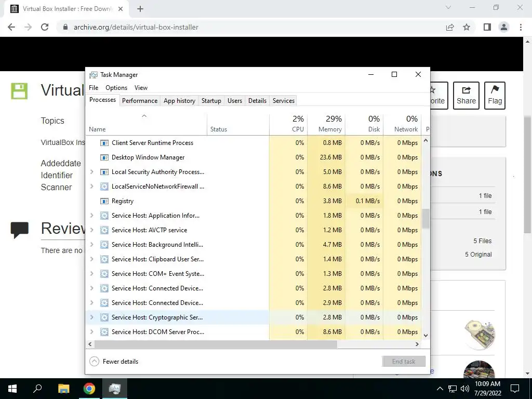Open the Options menu in Task Manager

coord(116,88)
